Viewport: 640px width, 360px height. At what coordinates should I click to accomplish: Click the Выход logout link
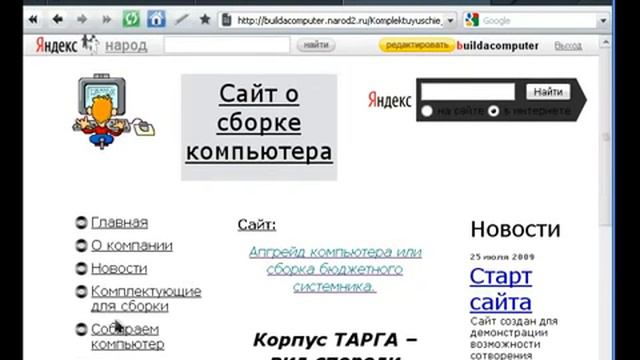568,46
